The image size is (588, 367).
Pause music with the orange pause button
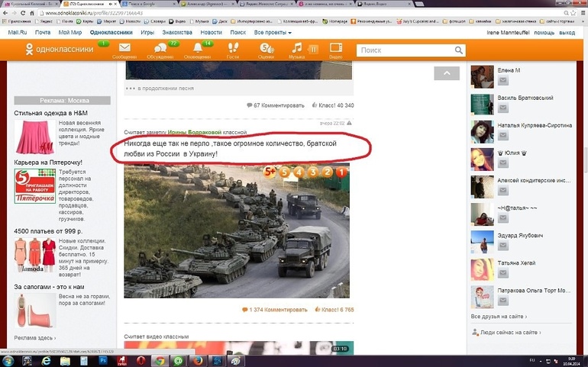313,49
